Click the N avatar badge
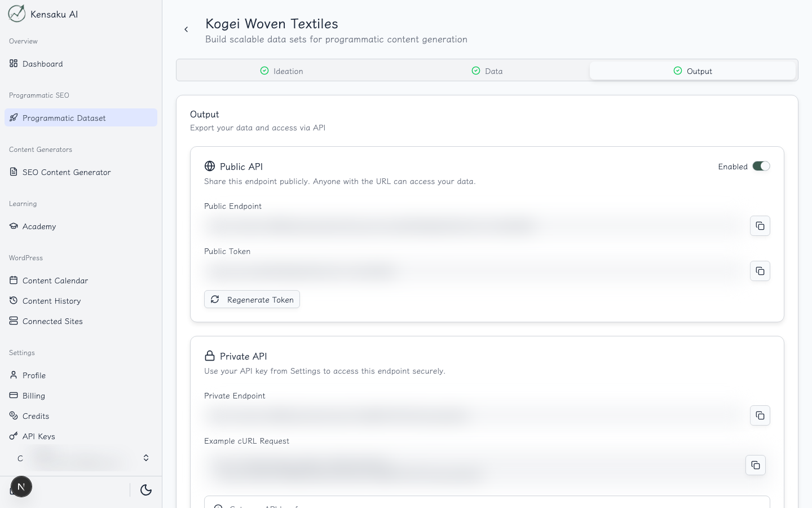Screen dimensions: 812x508 (21, 487)
